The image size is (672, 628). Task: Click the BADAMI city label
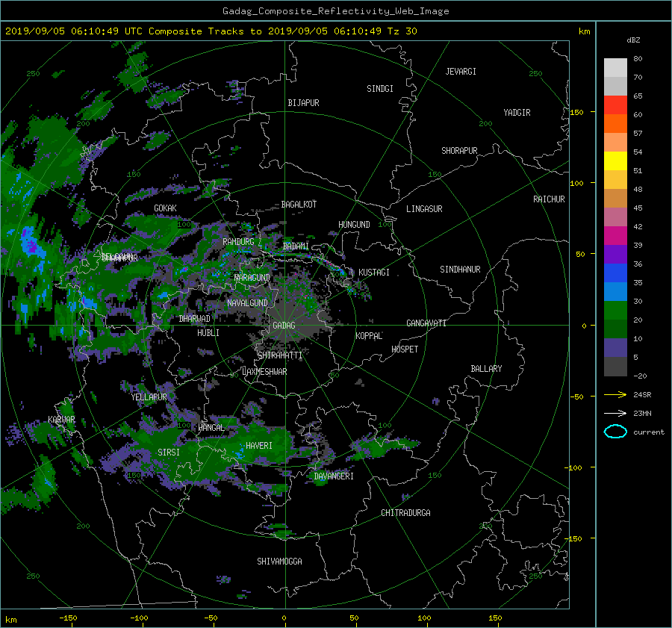pos(296,246)
